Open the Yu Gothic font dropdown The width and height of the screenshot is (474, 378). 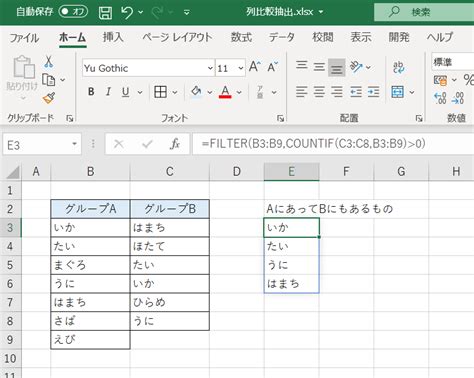[210, 68]
